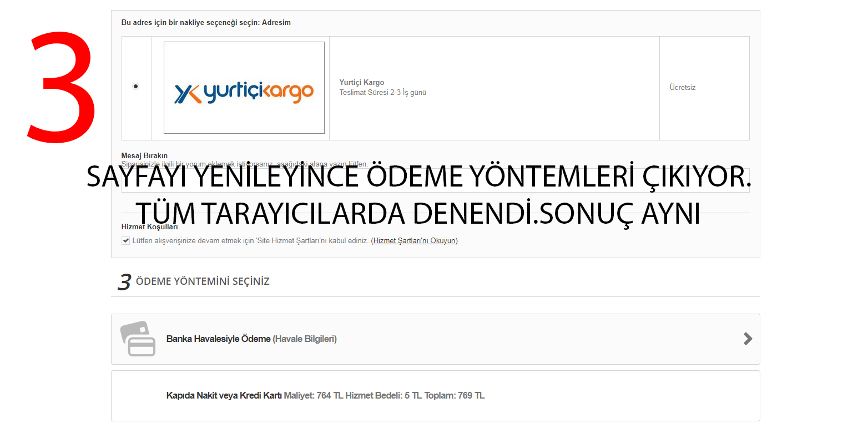868x423 pixels.
Task: Click the bold "Yurtiçi Kargo" carrier name
Action: click(362, 83)
